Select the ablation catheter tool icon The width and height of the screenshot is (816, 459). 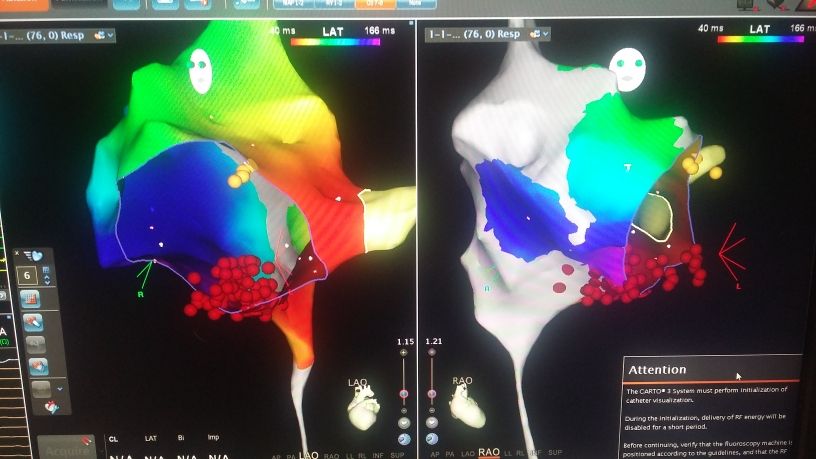[31, 322]
